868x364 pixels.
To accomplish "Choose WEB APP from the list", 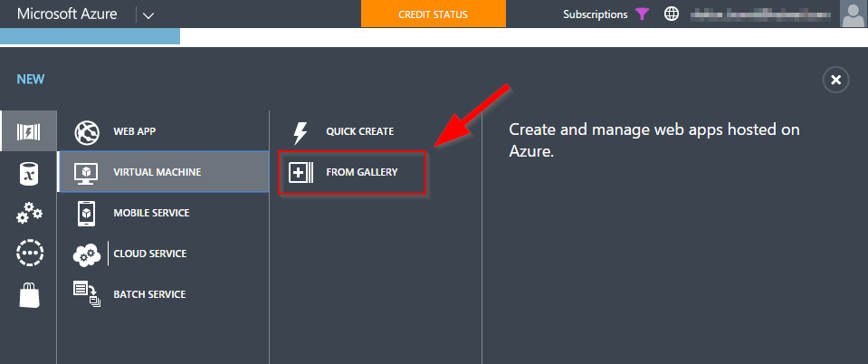I will [x=135, y=132].
